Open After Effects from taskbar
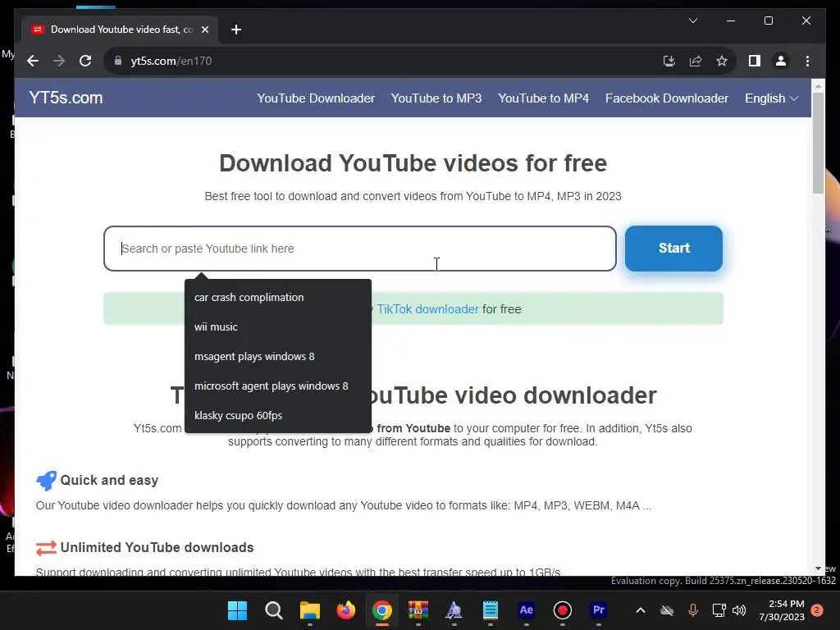This screenshot has width=840, height=630. pos(526,610)
